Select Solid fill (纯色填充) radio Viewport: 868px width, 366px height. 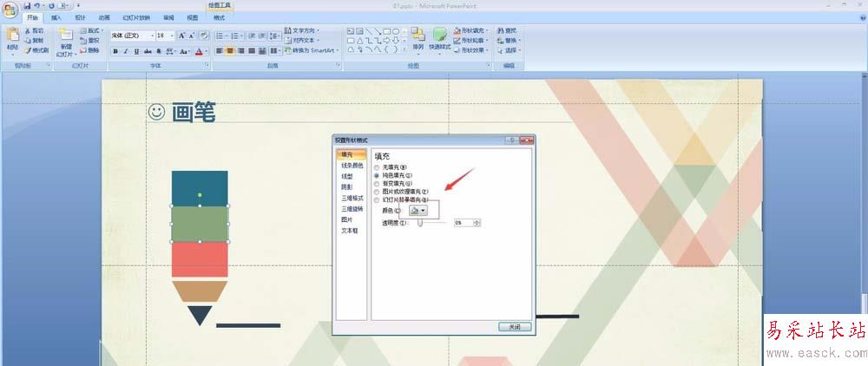pos(377,175)
